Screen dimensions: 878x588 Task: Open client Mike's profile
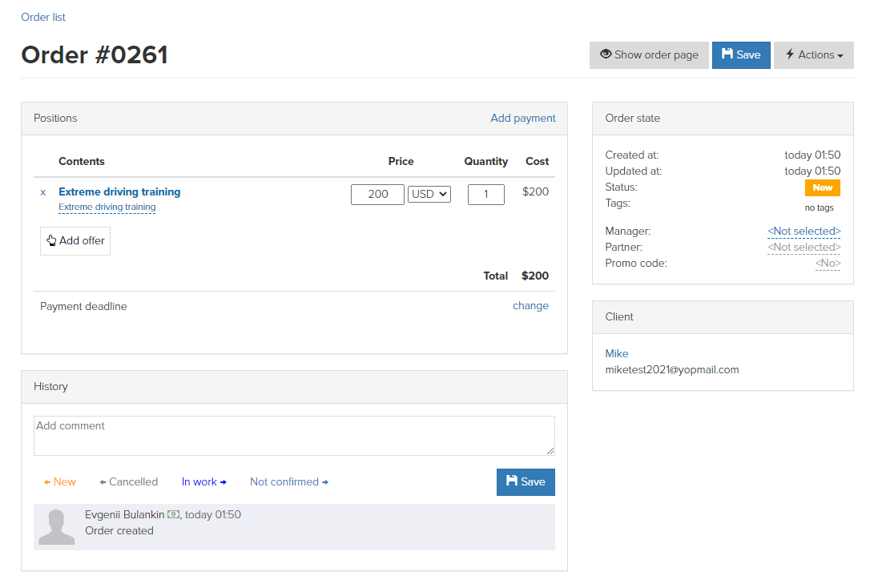617,354
